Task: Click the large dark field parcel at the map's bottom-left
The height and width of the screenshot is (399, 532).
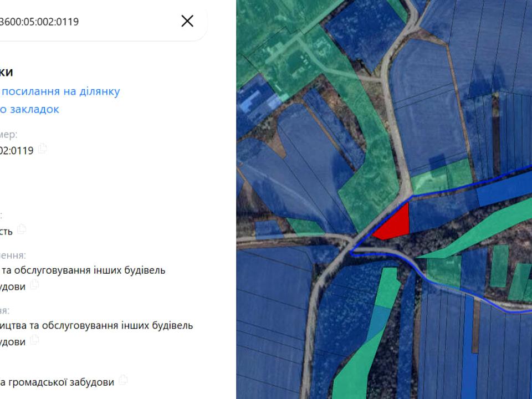Action: (x=272, y=323)
